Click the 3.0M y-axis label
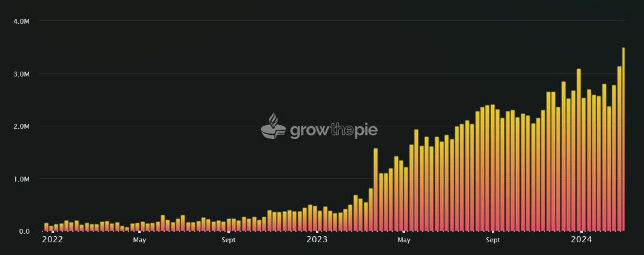 pyautogui.click(x=21, y=74)
